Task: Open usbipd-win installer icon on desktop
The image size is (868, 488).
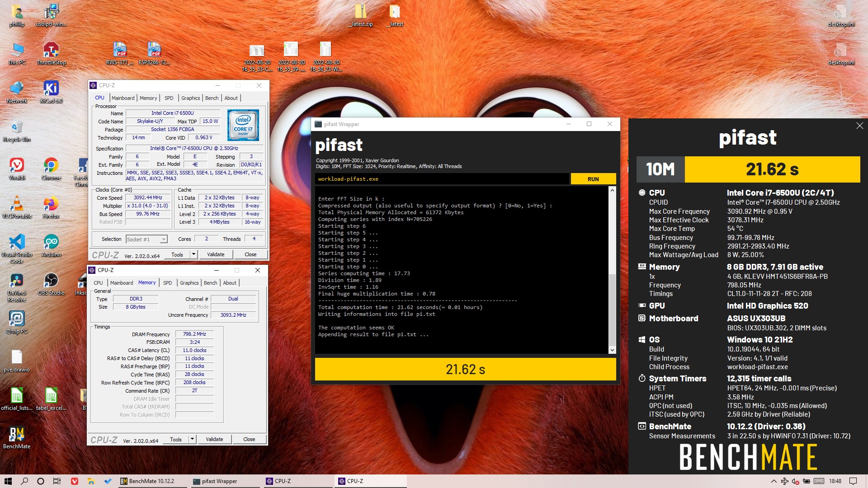Action: (x=51, y=15)
